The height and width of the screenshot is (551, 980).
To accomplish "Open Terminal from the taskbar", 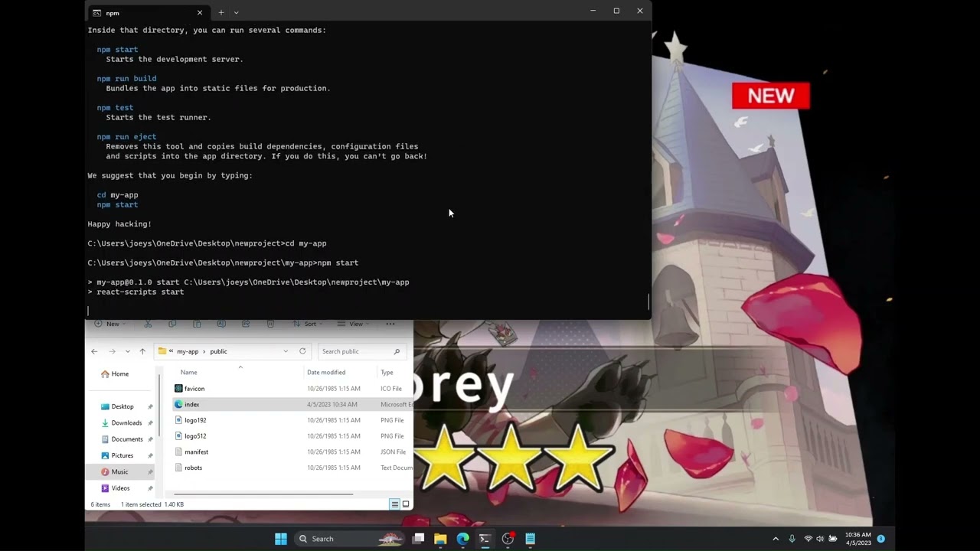I will point(485,539).
